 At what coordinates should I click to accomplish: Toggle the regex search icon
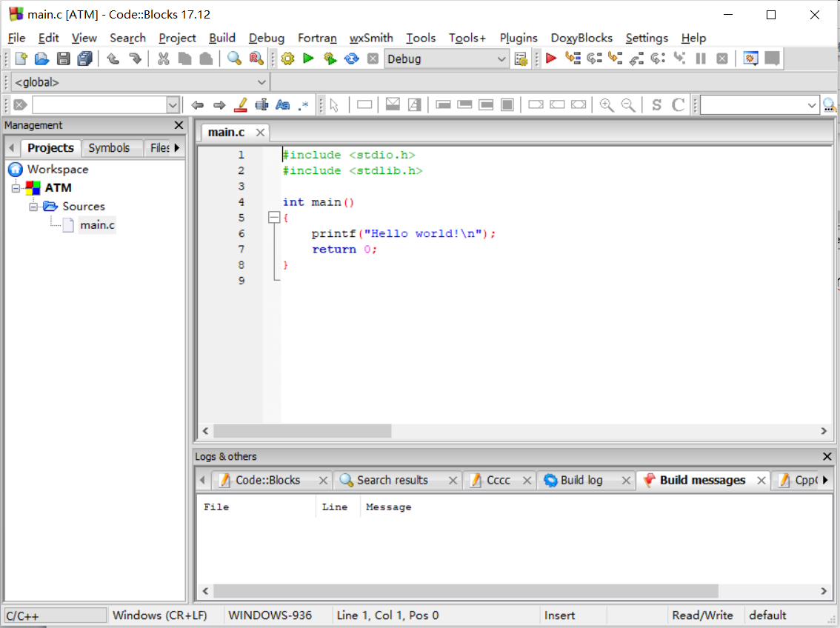(304, 105)
